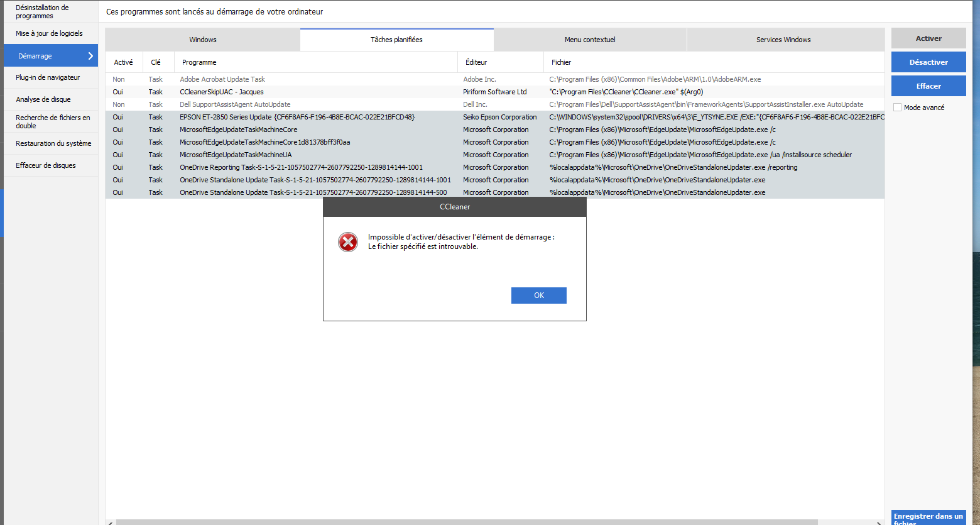Sort by the Programme column header

tap(316, 62)
